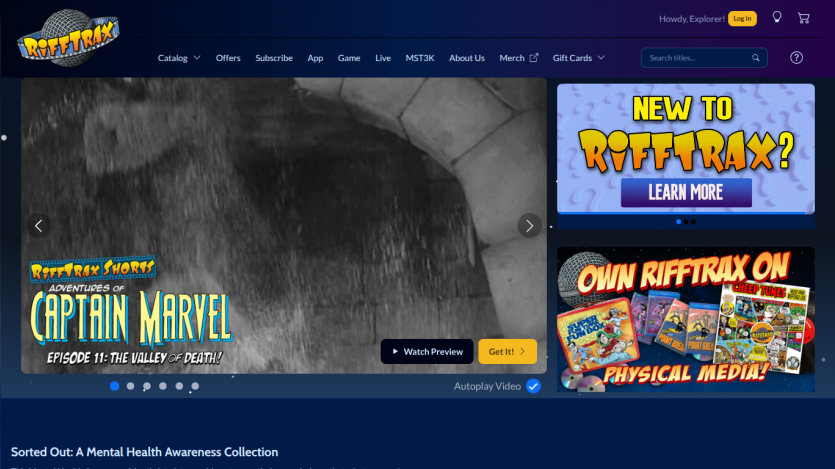Select second hero carousel dot
This screenshot has width=835, height=469.
pyautogui.click(x=130, y=386)
